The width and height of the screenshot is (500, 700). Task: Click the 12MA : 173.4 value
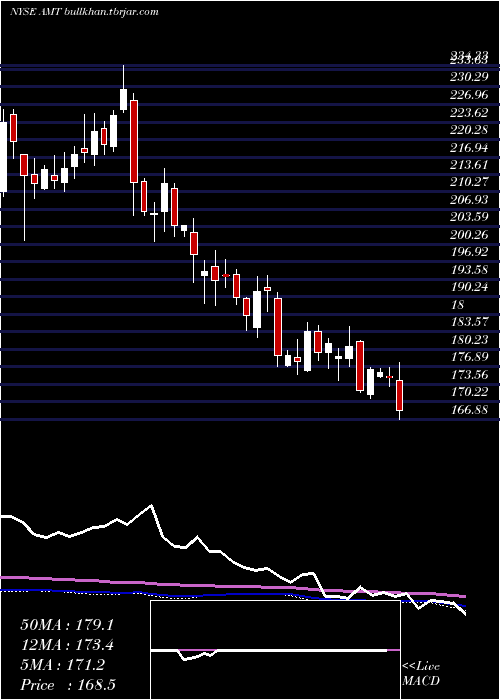tap(67, 645)
